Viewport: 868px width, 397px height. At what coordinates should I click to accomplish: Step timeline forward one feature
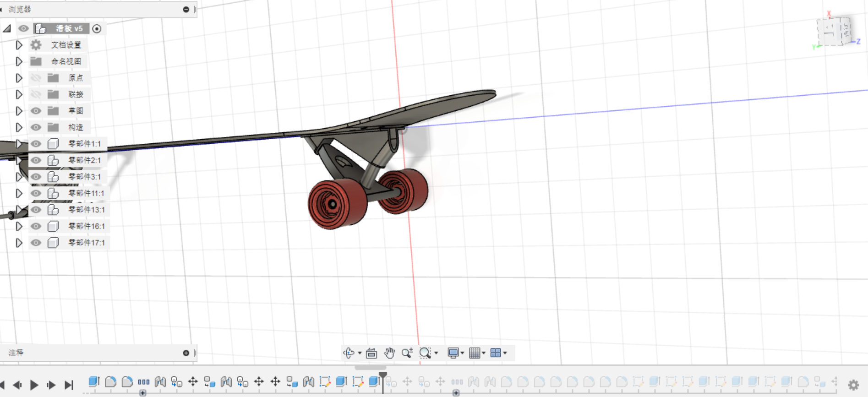(x=51, y=385)
